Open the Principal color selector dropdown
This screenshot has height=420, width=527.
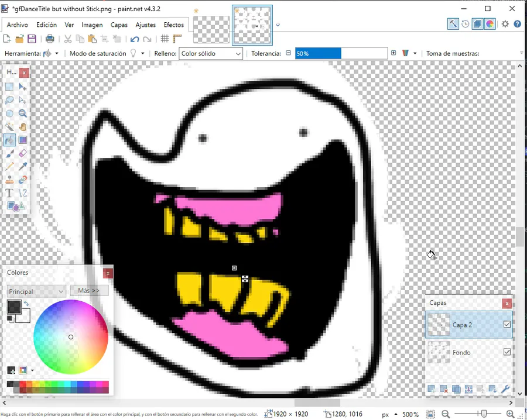click(36, 291)
